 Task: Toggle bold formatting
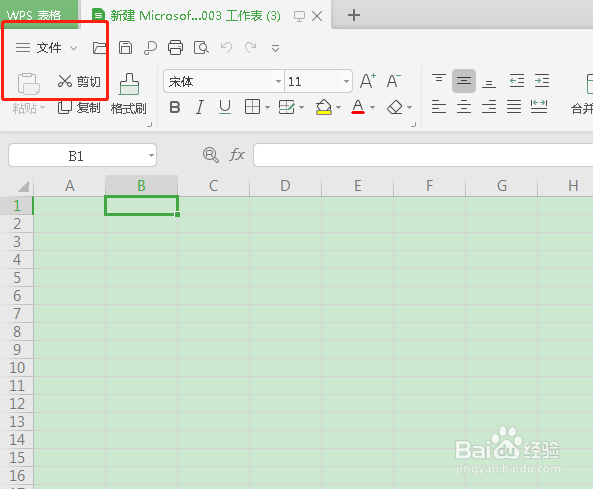pos(175,107)
